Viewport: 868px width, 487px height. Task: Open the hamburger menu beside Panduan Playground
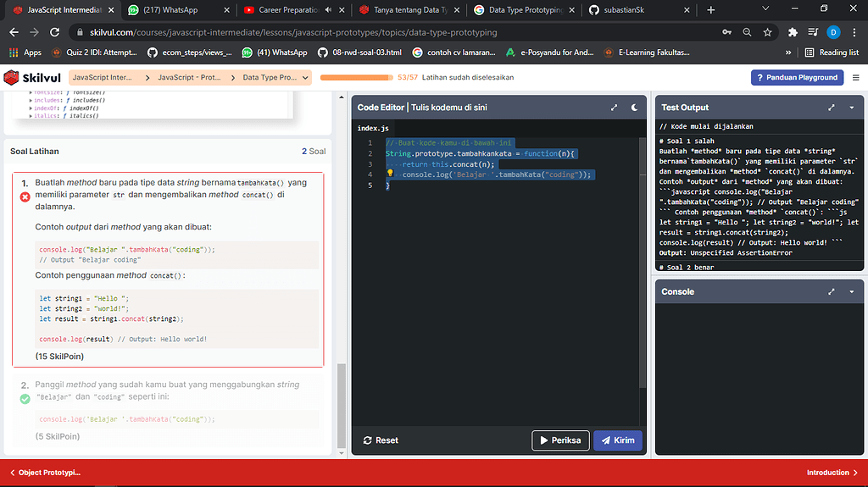click(x=855, y=77)
